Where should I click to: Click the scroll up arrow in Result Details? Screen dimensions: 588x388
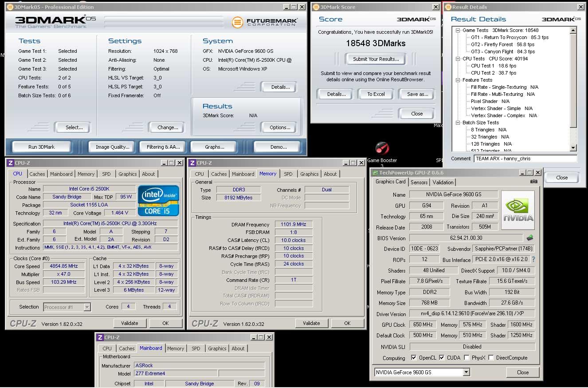click(573, 30)
